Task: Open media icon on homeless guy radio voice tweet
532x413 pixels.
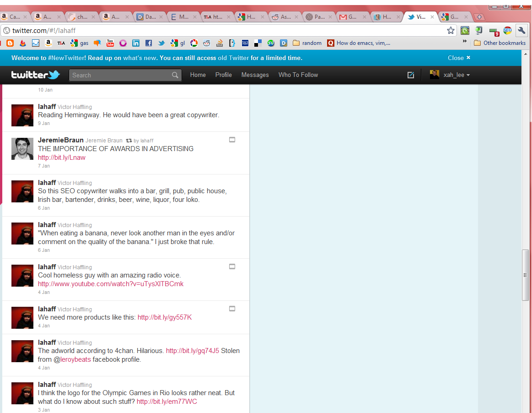Action: tap(232, 266)
